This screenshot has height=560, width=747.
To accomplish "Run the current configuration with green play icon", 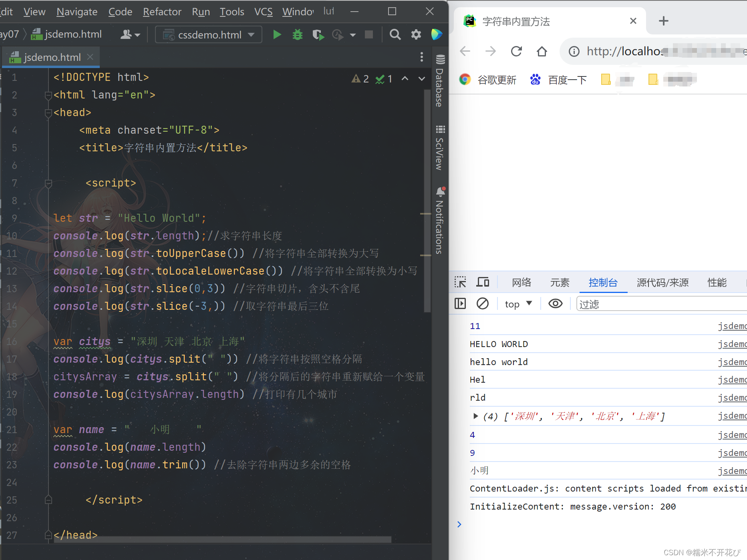I will tap(277, 34).
